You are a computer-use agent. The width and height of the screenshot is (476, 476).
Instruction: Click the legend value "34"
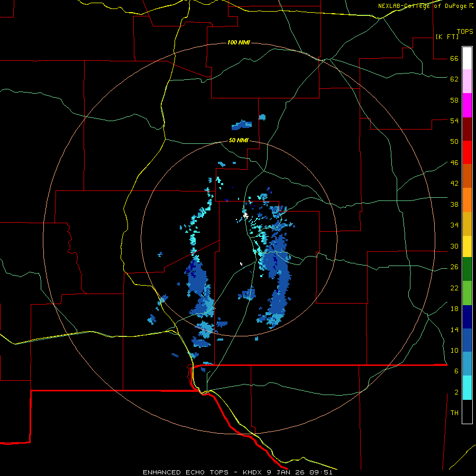(x=454, y=225)
